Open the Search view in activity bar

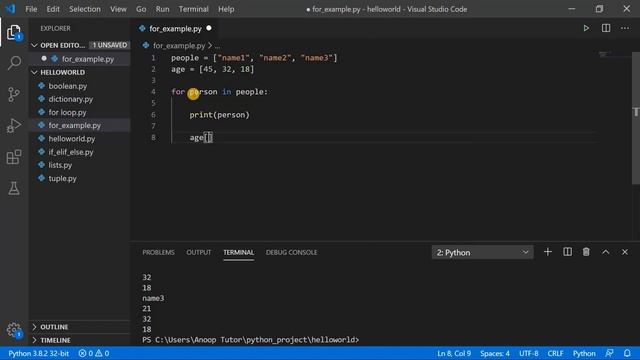click(14, 63)
